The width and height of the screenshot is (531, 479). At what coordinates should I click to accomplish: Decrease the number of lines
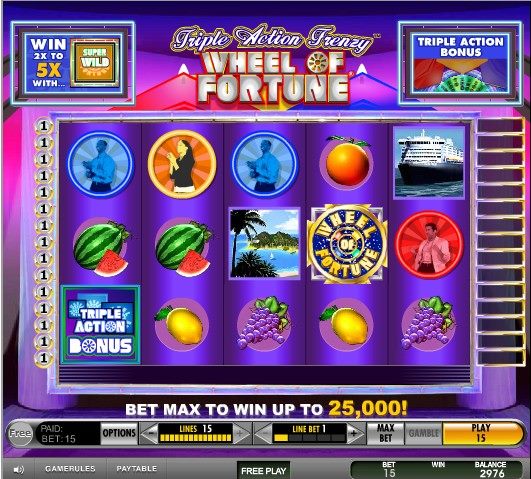tap(149, 433)
